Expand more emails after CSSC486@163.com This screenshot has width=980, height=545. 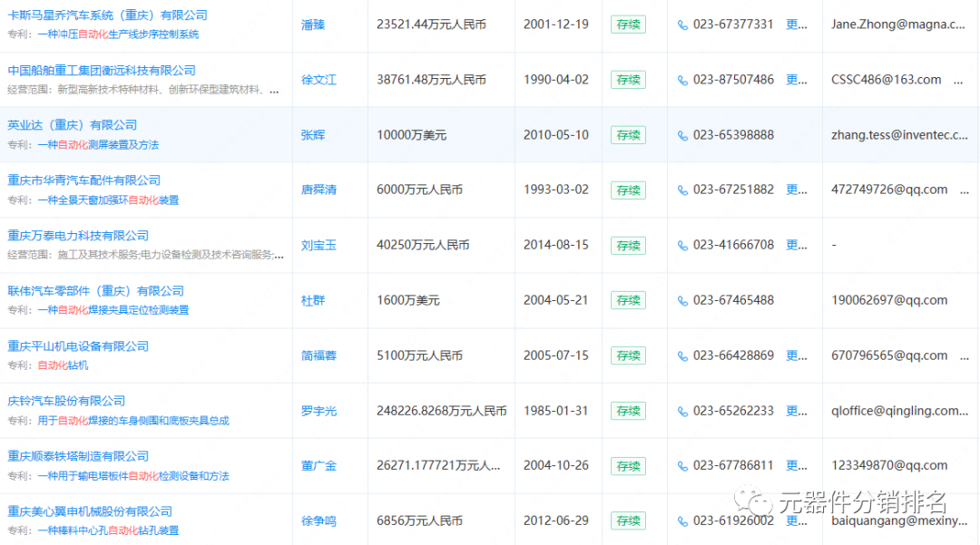[958, 81]
